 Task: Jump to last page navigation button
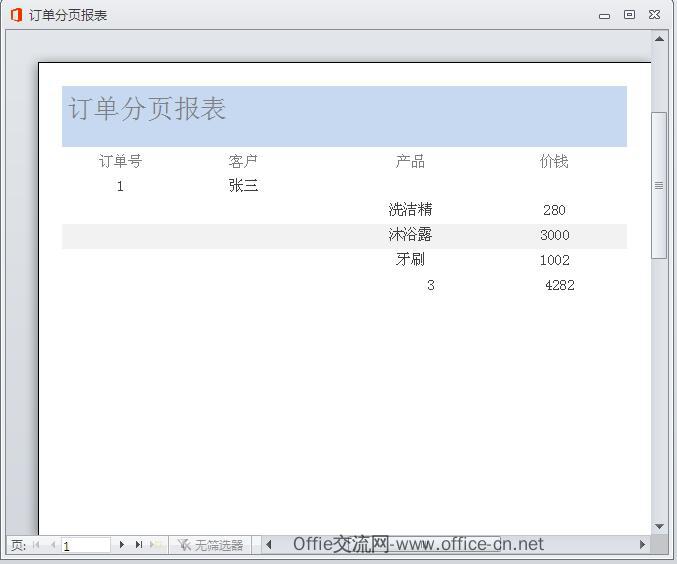139,545
